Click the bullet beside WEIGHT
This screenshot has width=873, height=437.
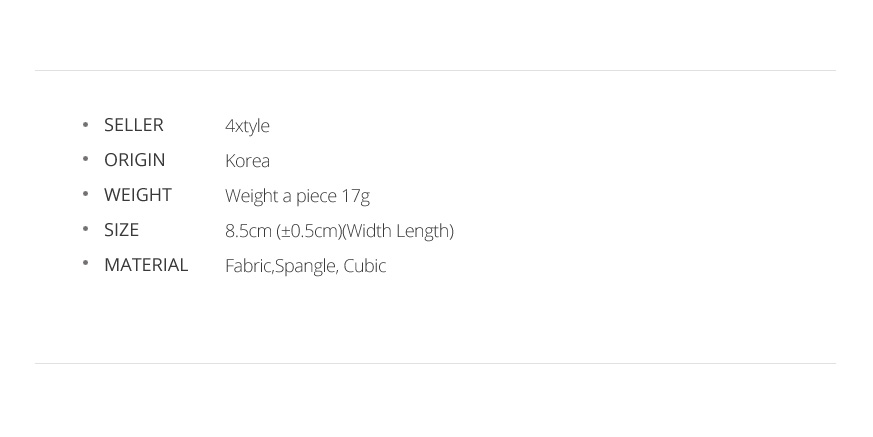[x=86, y=195]
